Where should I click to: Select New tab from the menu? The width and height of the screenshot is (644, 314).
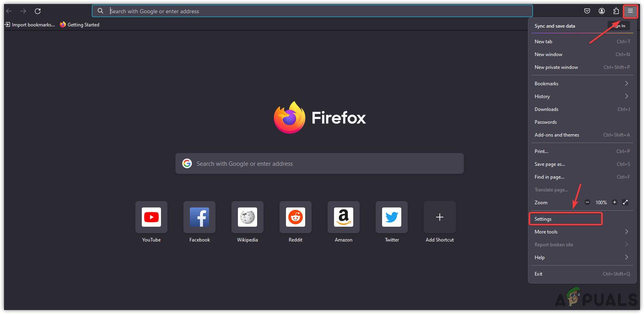(x=582, y=42)
